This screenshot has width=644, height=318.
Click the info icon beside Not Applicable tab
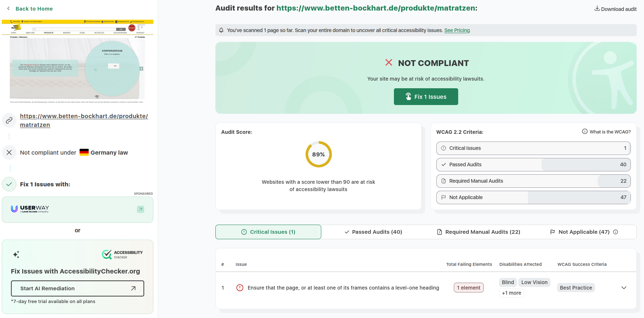pos(616,232)
